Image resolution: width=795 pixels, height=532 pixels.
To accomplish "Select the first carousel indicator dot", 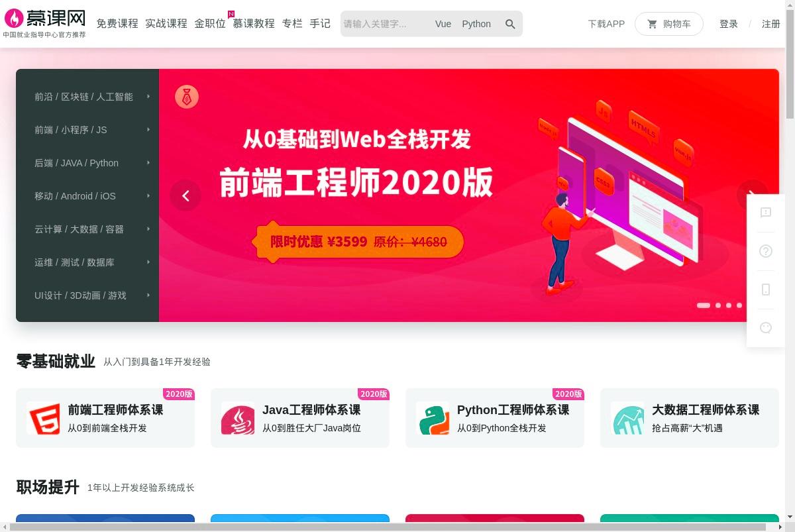I will [704, 305].
